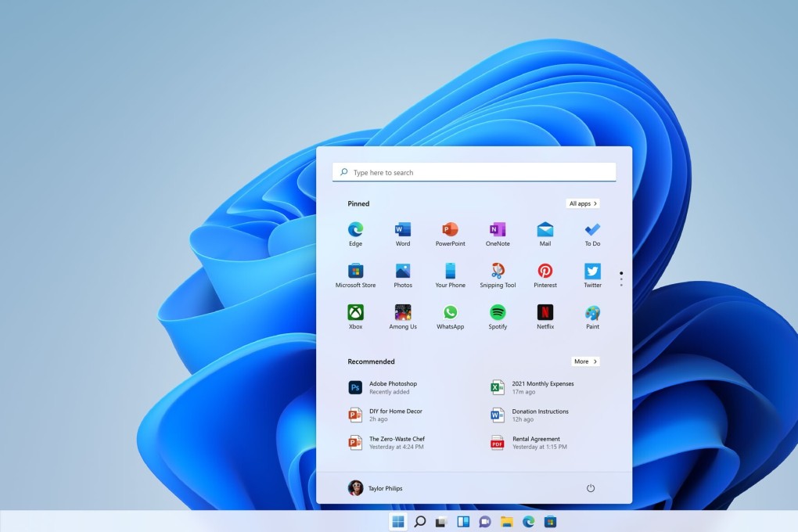This screenshot has height=532, width=798.
Task: Open Paint
Action: point(592,311)
